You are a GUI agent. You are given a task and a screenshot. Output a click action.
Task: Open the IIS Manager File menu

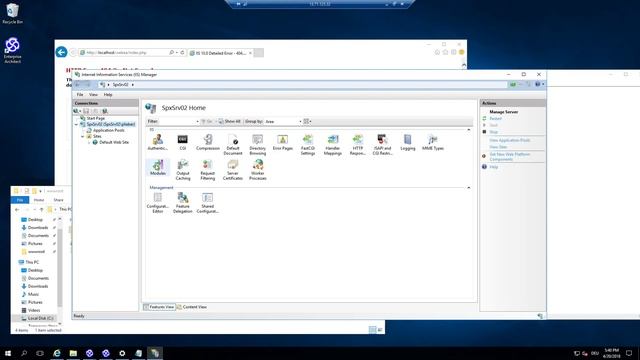(x=80, y=95)
